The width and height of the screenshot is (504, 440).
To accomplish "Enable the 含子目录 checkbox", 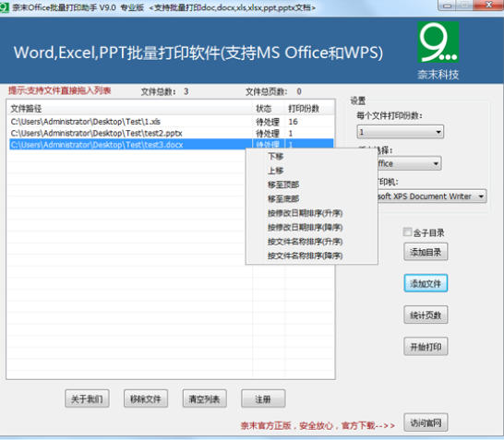I will tap(407, 232).
